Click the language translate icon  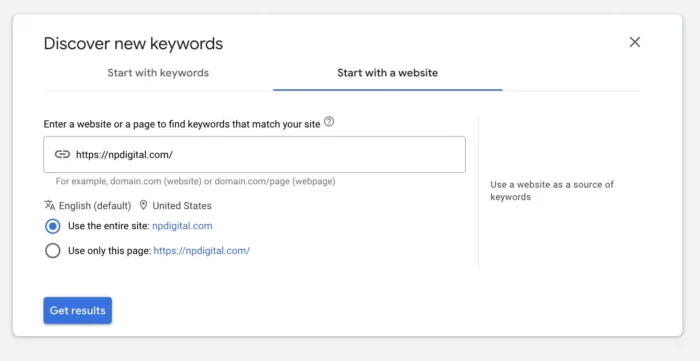tap(49, 205)
